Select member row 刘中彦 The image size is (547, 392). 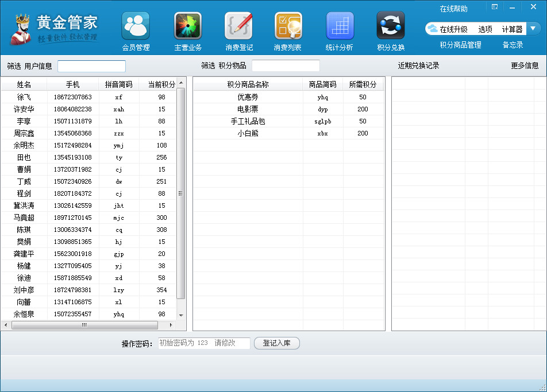(88, 290)
